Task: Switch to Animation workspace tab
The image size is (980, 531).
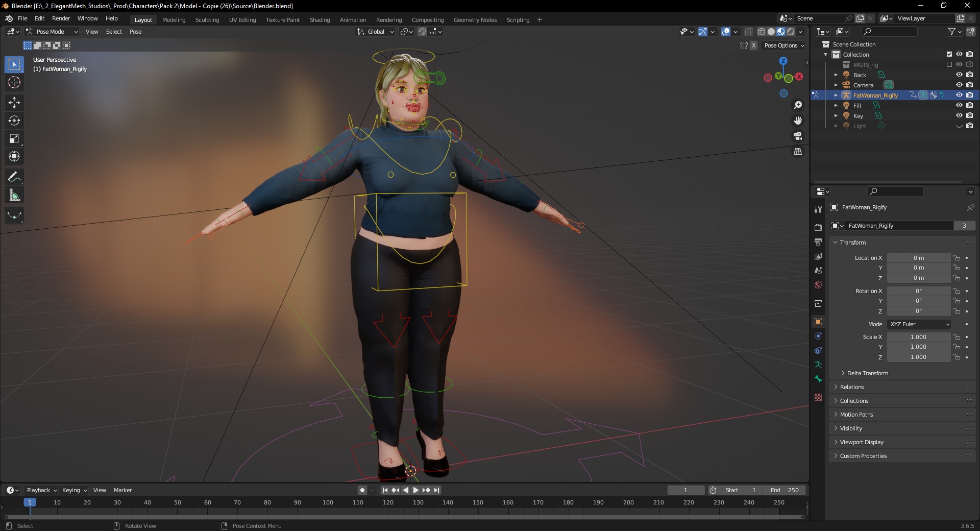Action: (x=353, y=20)
